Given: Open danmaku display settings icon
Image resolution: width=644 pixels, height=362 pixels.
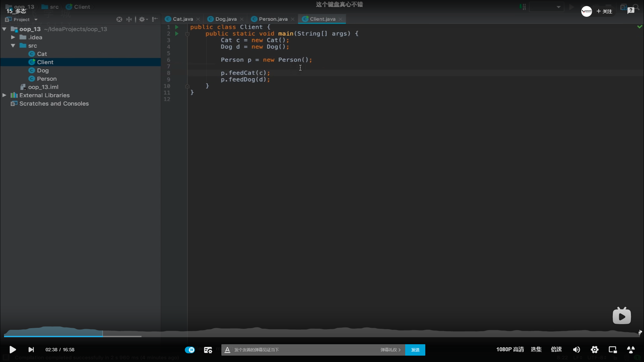Looking at the screenshot, I should point(208,350).
